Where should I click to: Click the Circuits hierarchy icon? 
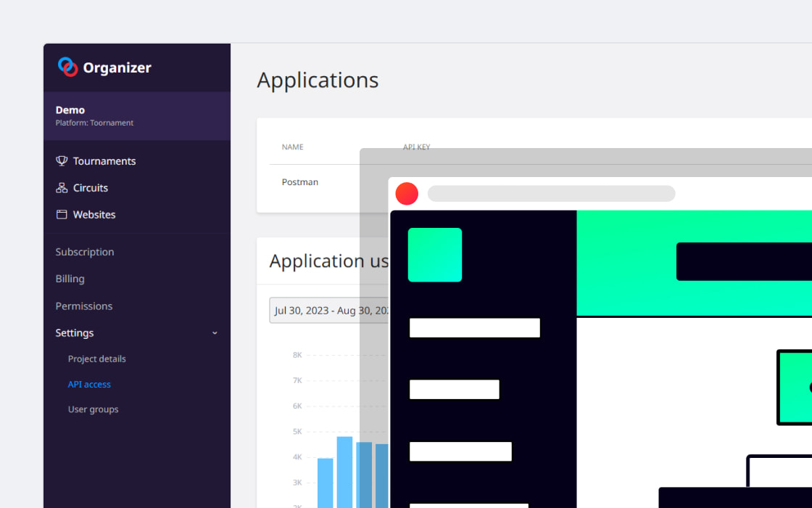pos(62,188)
